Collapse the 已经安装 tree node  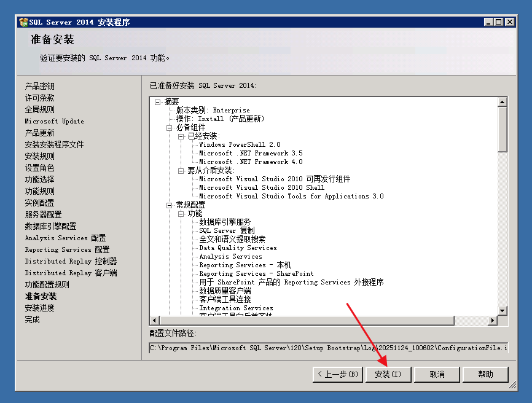pos(181,136)
